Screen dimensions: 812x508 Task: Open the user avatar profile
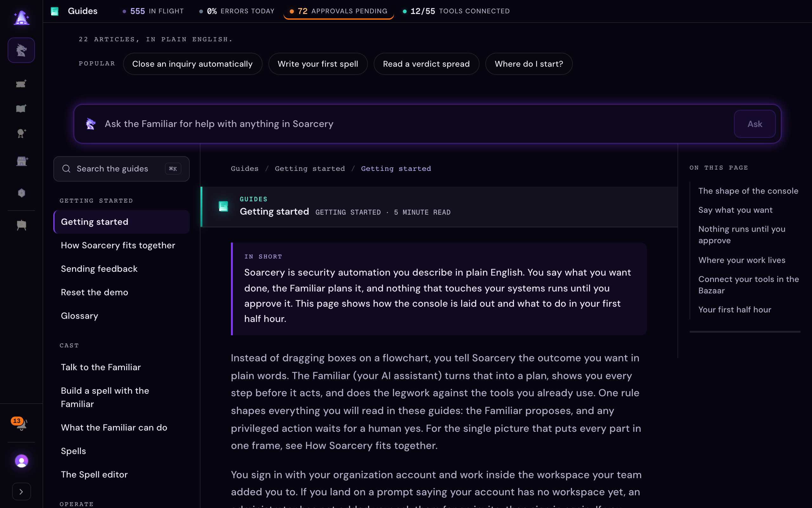click(22, 461)
